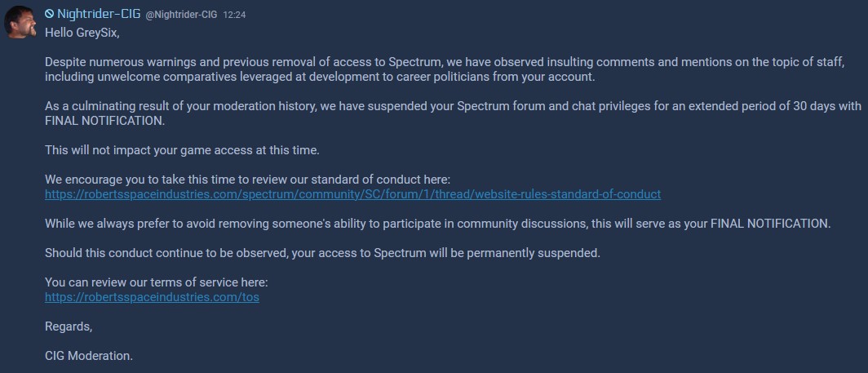Click the circular badge icon before Nightrider-CIG

[49, 14]
